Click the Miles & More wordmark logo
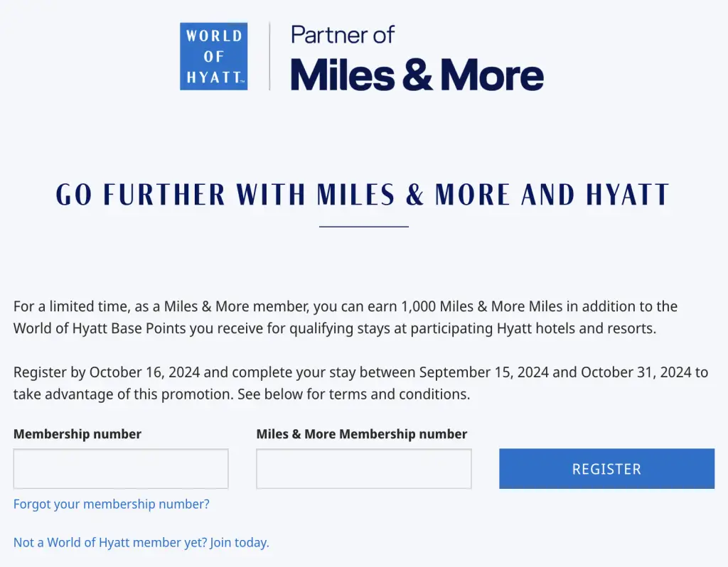Viewport: 728px width, 567px height. pyautogui.click(x=417, y=74)
